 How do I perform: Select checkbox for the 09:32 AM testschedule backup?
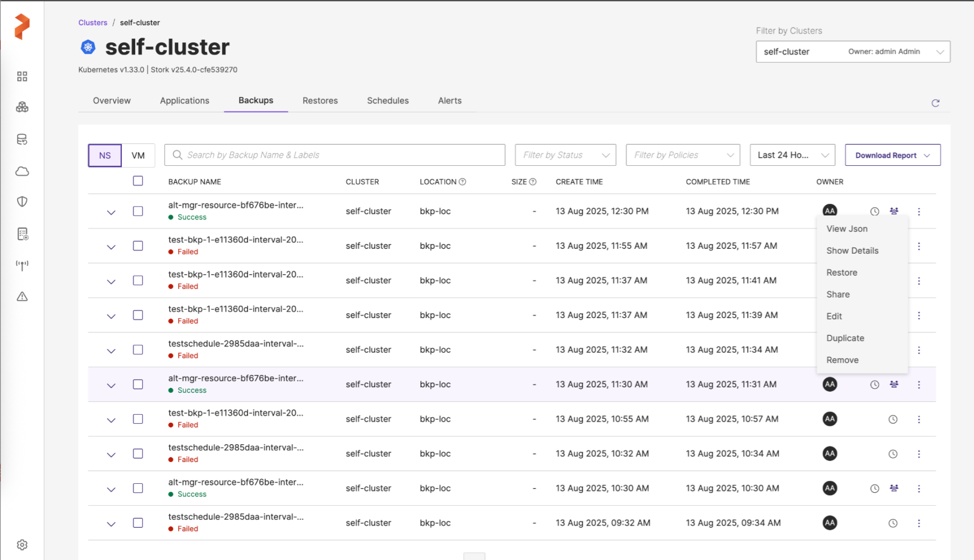(138, 523)
